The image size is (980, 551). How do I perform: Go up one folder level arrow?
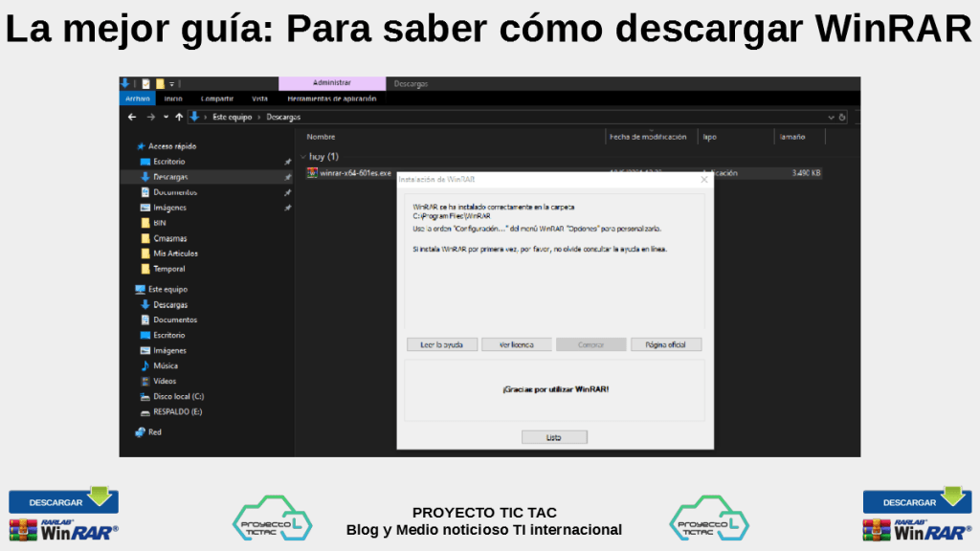179,117
